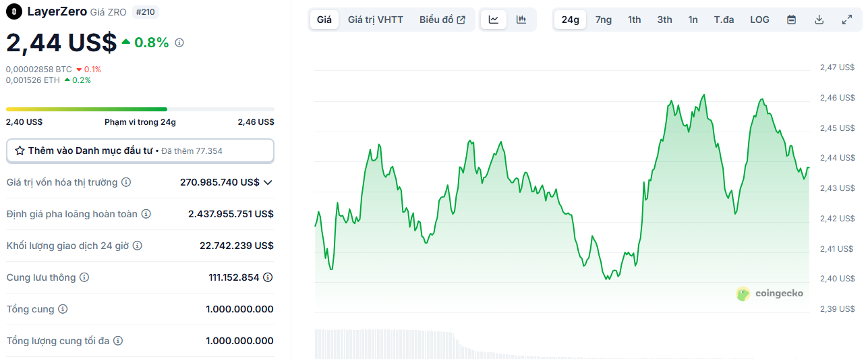868x359 pixels.
Task: Switch to the Giá trị VHTT tab
Action: pos(376,20)
